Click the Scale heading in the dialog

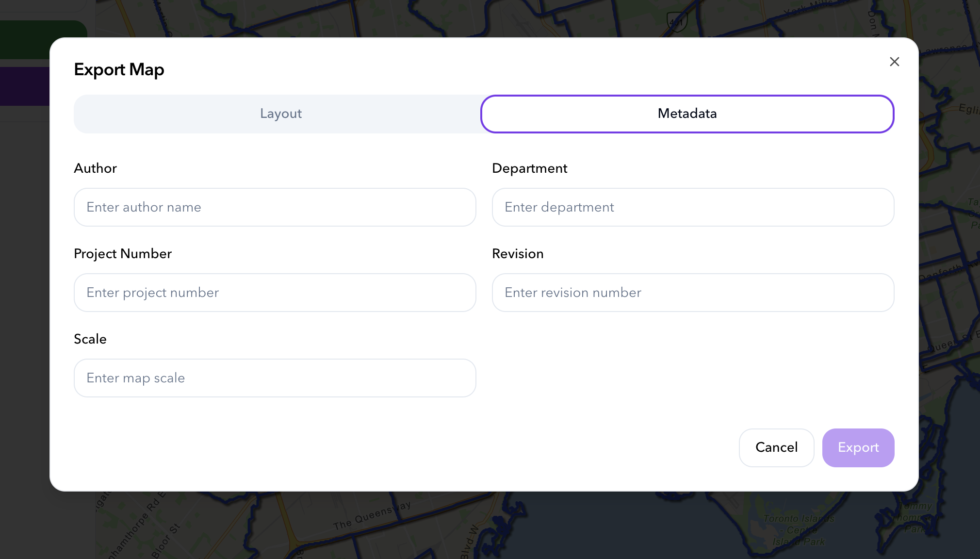click(90, 339)
